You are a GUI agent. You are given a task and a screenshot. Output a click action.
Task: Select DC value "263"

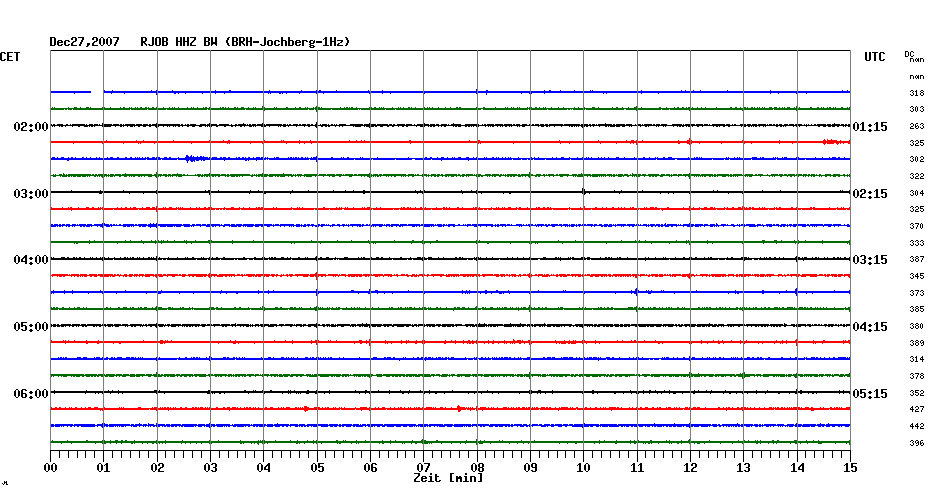tap(917, 126)
